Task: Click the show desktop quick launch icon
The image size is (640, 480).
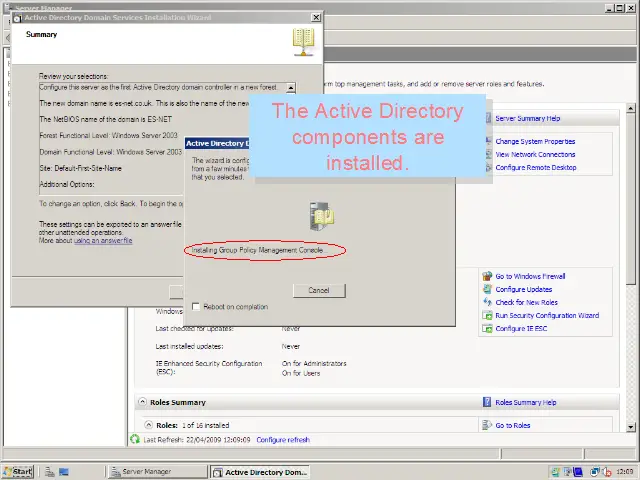Action: [64, 472]
